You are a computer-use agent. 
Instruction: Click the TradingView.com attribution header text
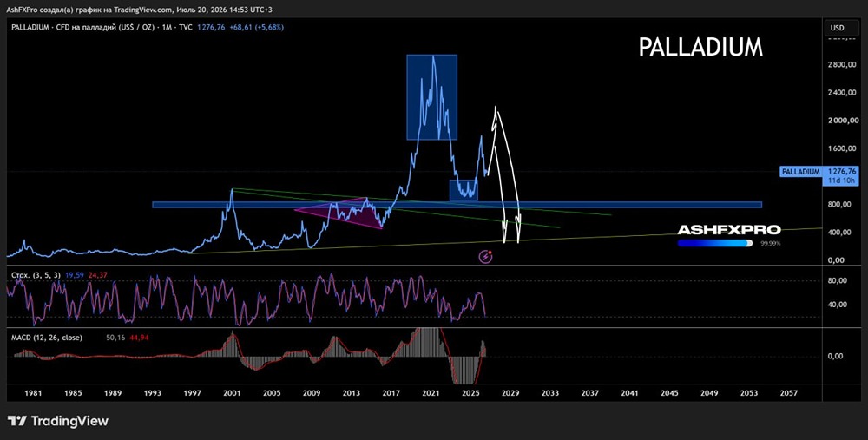pyautogui.click(x=140, y=10)
